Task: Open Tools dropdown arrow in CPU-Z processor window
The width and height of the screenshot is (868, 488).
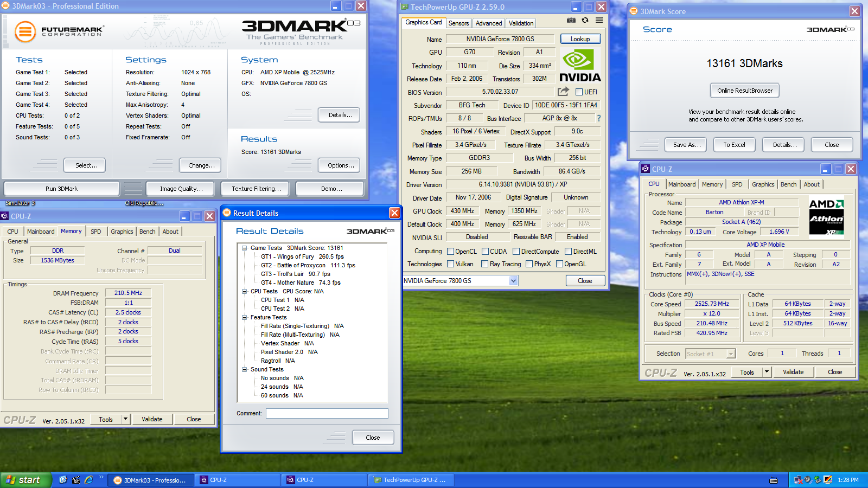Action: coord(767,372)
